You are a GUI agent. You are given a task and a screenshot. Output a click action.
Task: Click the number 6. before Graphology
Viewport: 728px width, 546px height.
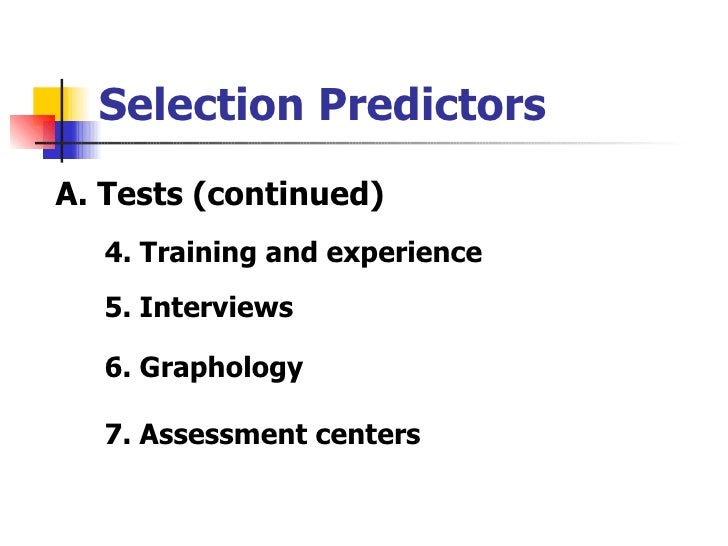click(118, 367)
